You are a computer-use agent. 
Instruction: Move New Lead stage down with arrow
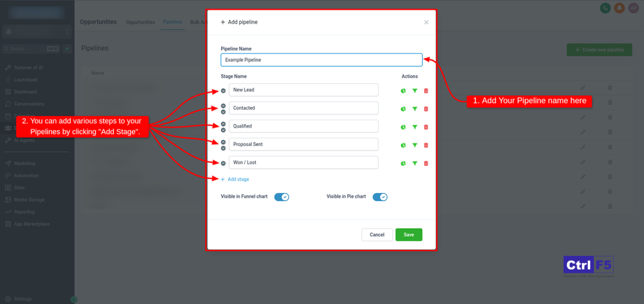[223, 91]
